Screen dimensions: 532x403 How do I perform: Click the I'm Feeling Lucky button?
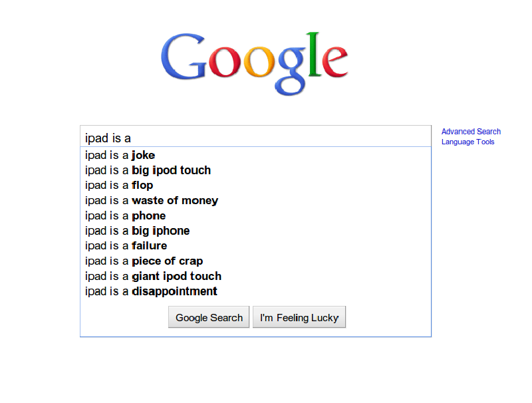(299, 317)
